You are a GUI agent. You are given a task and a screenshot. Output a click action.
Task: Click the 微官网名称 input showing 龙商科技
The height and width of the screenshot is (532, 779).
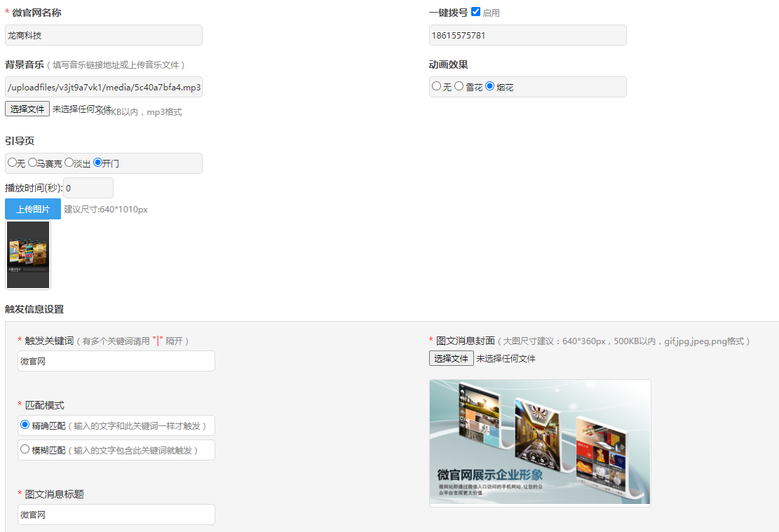103,35
